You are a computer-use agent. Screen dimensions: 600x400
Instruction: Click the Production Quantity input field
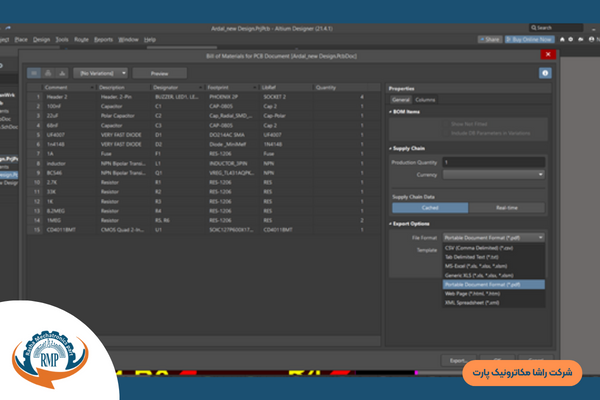click(x=494, y=161)
